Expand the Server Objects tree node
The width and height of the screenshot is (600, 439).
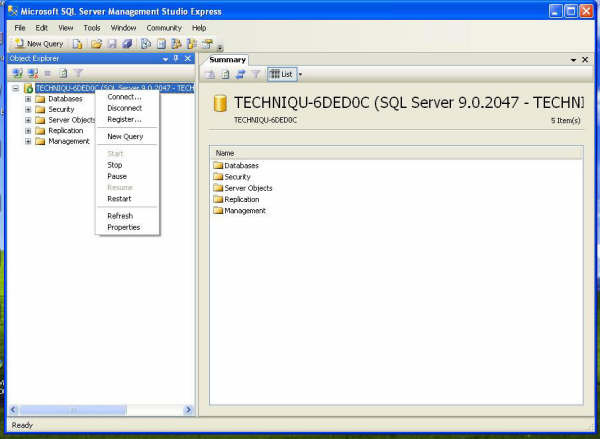coord(28,120)
